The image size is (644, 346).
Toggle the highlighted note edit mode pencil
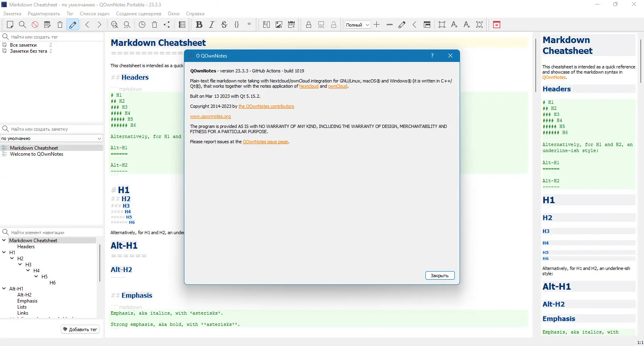[72, 25]
